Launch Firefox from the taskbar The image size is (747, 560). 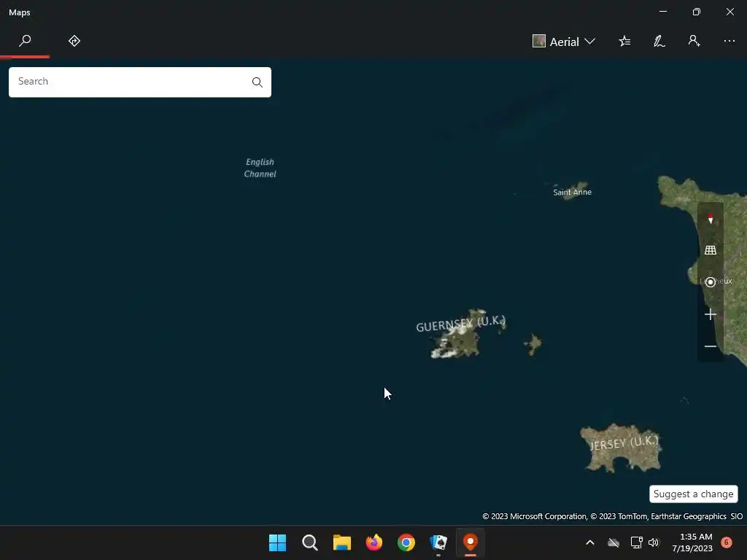[374, 542]
